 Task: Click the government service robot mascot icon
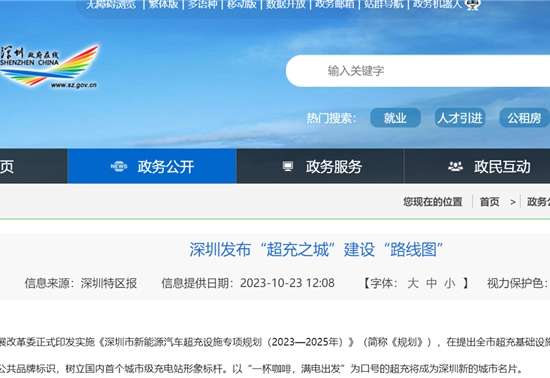[472, 4]
